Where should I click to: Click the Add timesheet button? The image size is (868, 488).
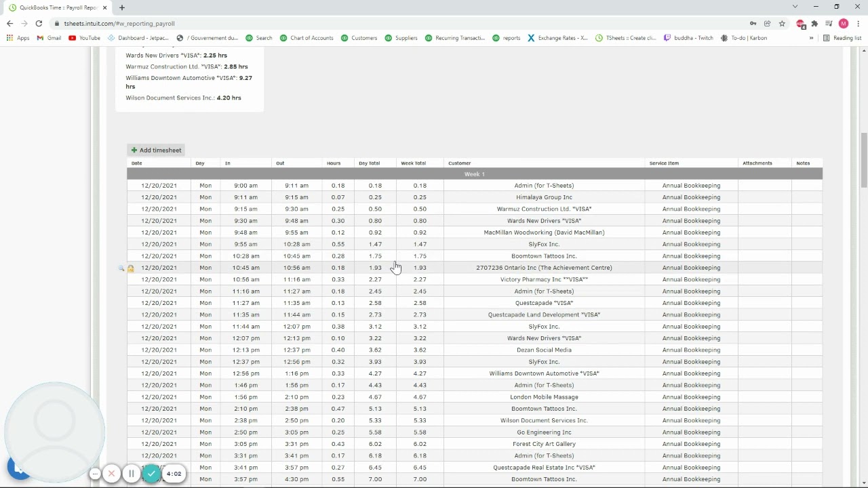(x=156, y=150)
